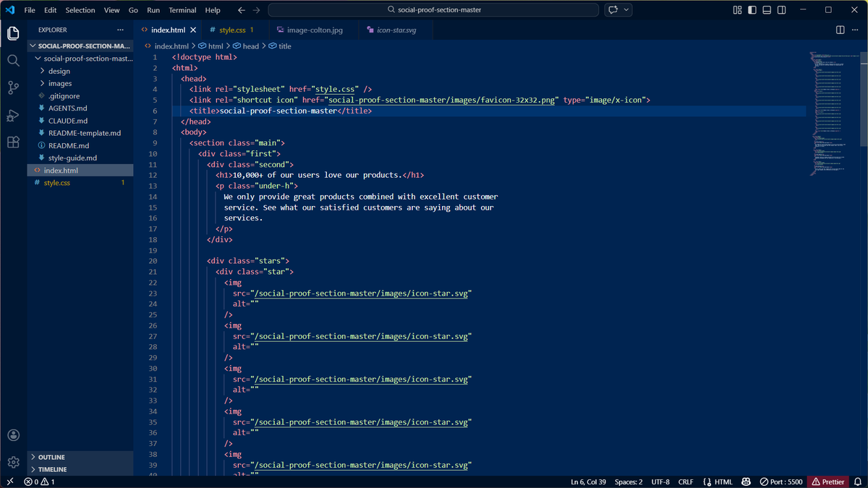
Task: Click Split Editor Right icon
Action: pyautogui.click(x=840, y=30)
